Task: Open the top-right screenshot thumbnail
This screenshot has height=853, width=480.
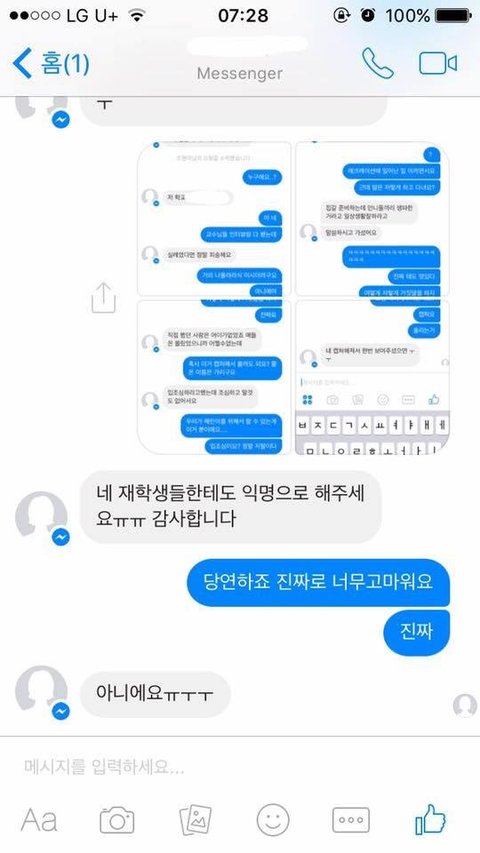Action: click(372, 219)
